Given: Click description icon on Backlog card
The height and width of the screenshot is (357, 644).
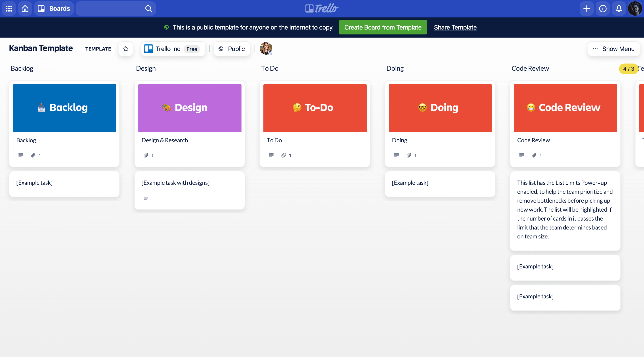Looking at the screenshot, I should pyautogui.click(x=21, y=155).
